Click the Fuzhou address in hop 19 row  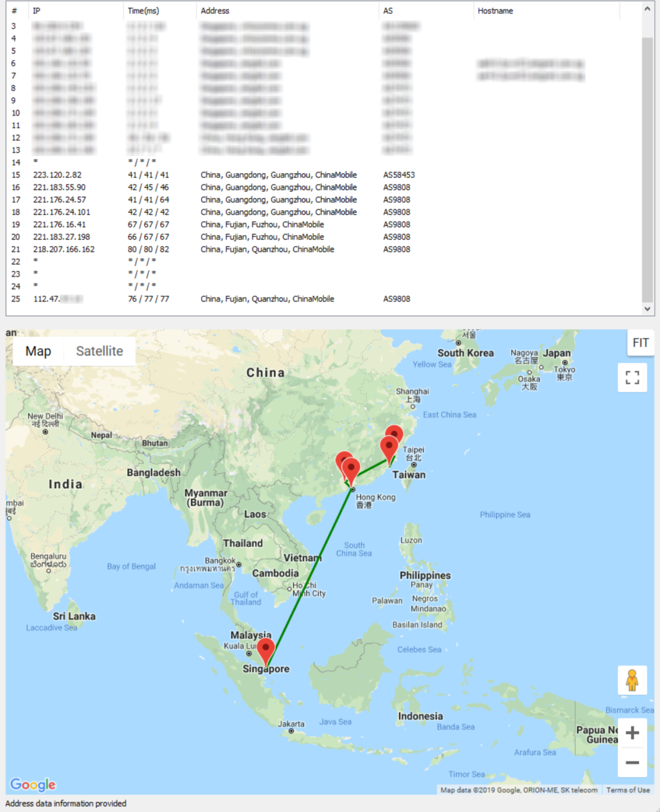pos(262,224)
